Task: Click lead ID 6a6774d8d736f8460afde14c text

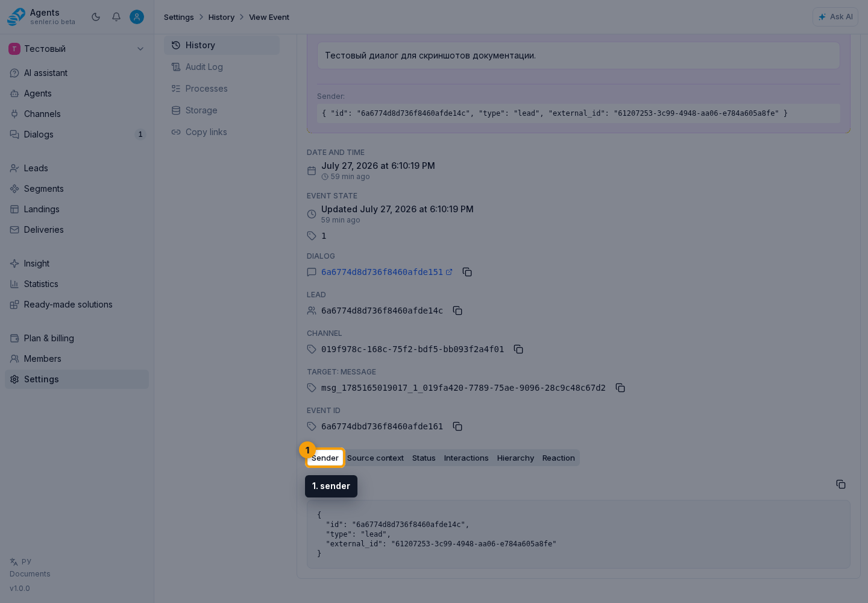Action: (382, 311)
